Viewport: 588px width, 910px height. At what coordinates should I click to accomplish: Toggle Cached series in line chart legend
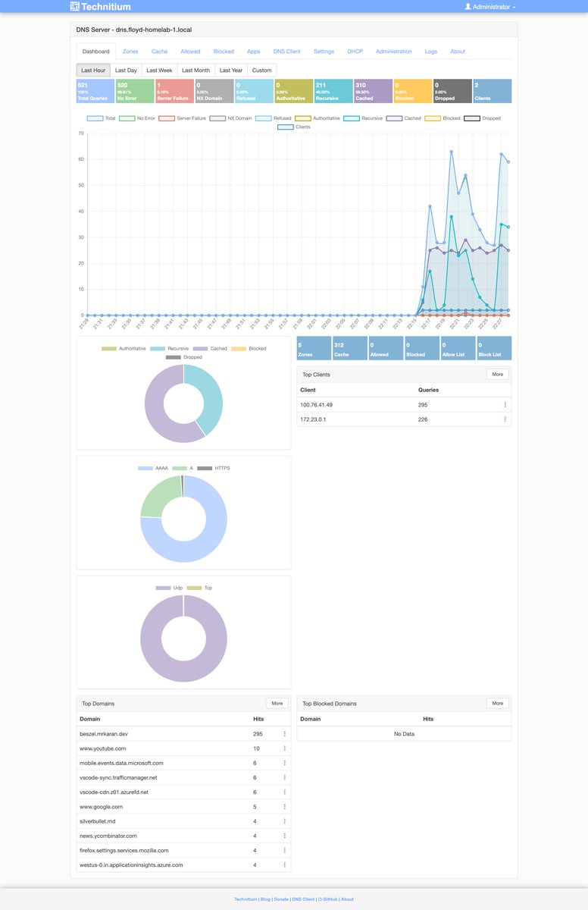(x=403, y=118)
